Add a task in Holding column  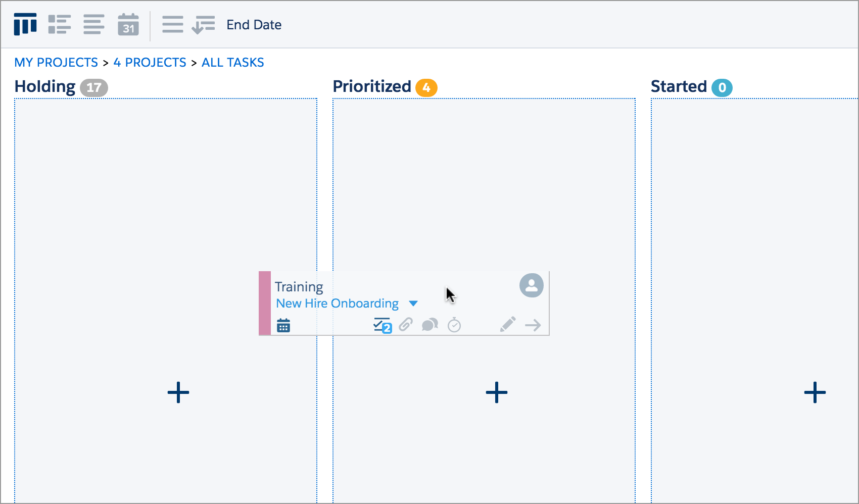pos(178,392)
